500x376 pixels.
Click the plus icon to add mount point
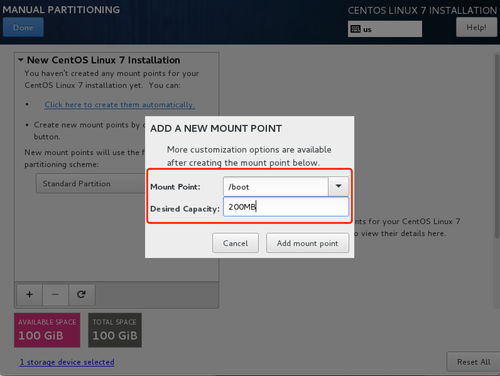click(x=29, y=295)
